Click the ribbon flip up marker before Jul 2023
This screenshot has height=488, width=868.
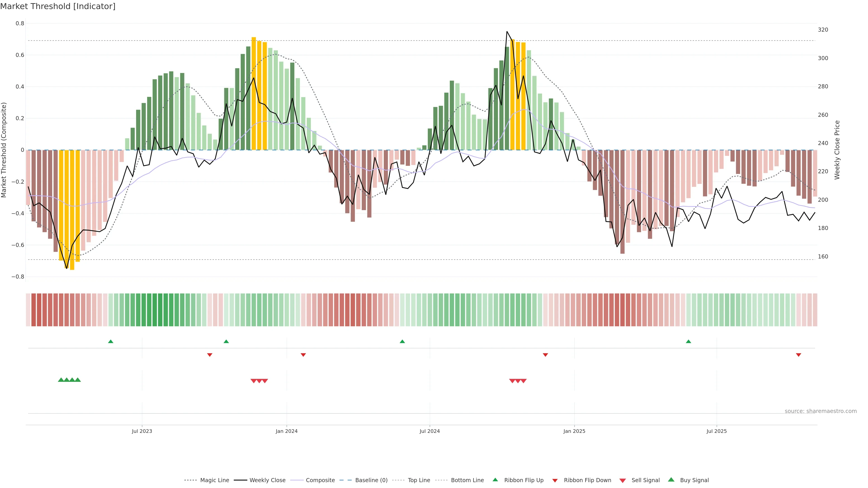pyautogui.click(x=111, y=342)
